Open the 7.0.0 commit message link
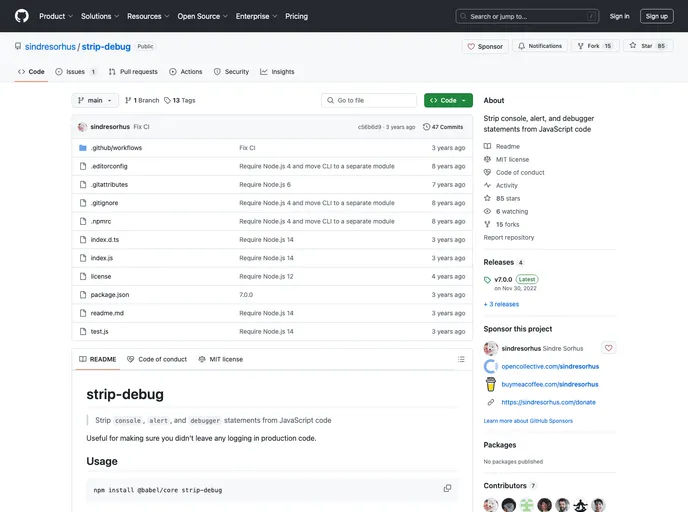688x512 pixels. (x=246, y=295)
